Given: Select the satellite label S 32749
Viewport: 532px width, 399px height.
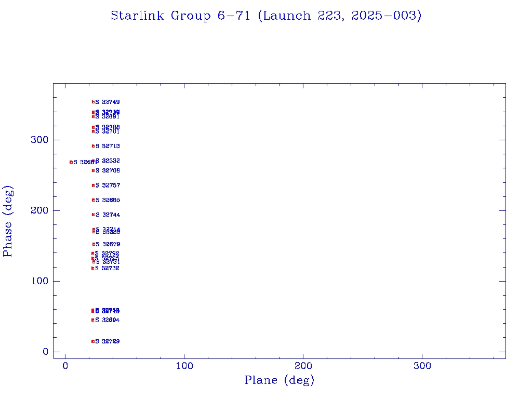Looking at the screenshot, I should 107,102.
